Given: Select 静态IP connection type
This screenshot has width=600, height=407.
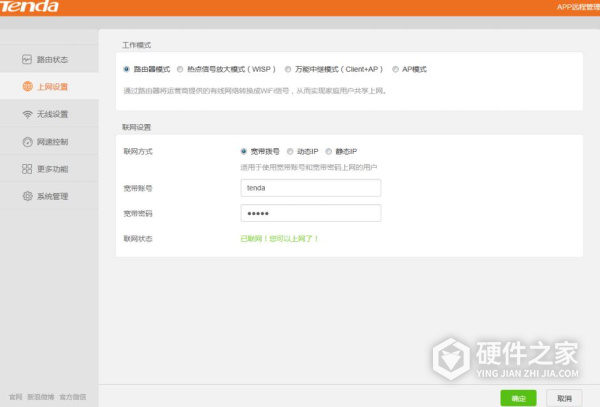Looking at the screenshot, I should (x=328, y=151).
